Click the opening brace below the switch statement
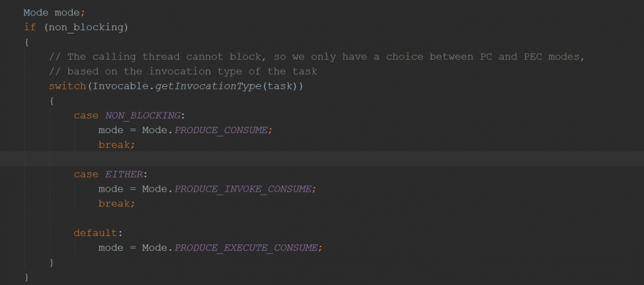Screen dimensions: 644x285 52,101
